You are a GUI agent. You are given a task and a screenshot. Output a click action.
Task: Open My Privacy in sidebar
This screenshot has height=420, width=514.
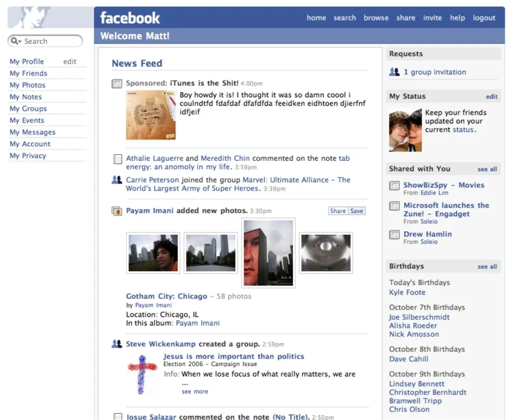(28, 156)
